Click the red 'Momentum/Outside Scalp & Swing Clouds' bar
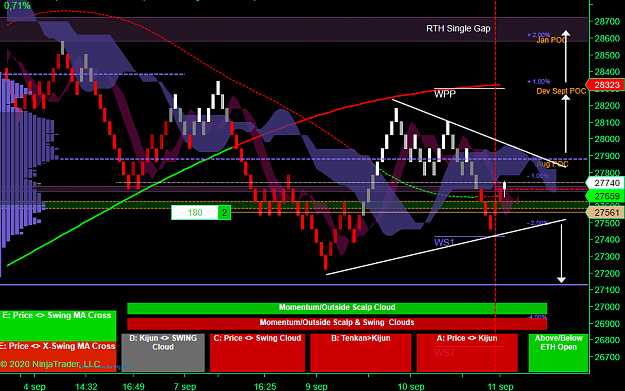625x391 pixels. (337, 323)
